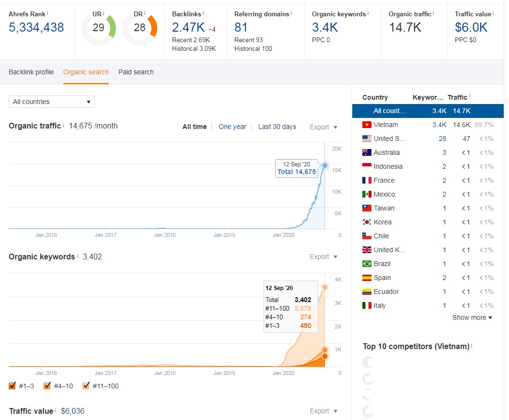The width and height of the screenshot is (509, 420).
Task: Select the Organic search tab
Action: [x=86, y=72]
